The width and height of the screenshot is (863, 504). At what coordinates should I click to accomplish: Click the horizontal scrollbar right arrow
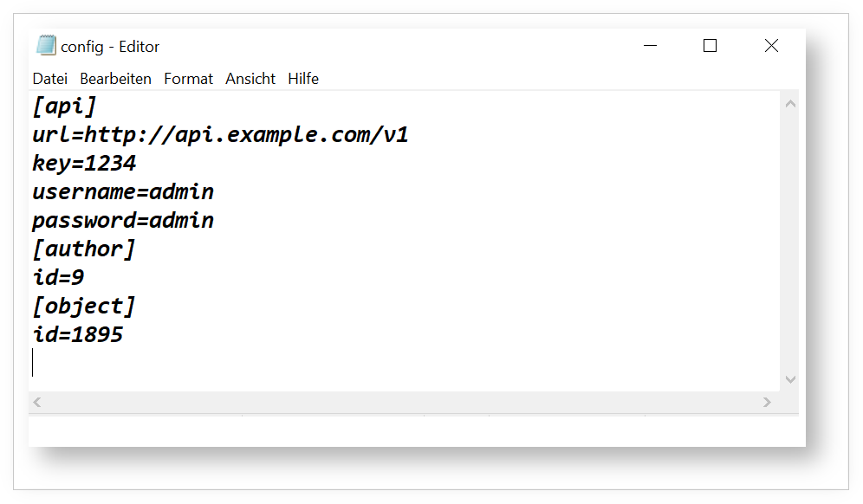tap(767, 402)
